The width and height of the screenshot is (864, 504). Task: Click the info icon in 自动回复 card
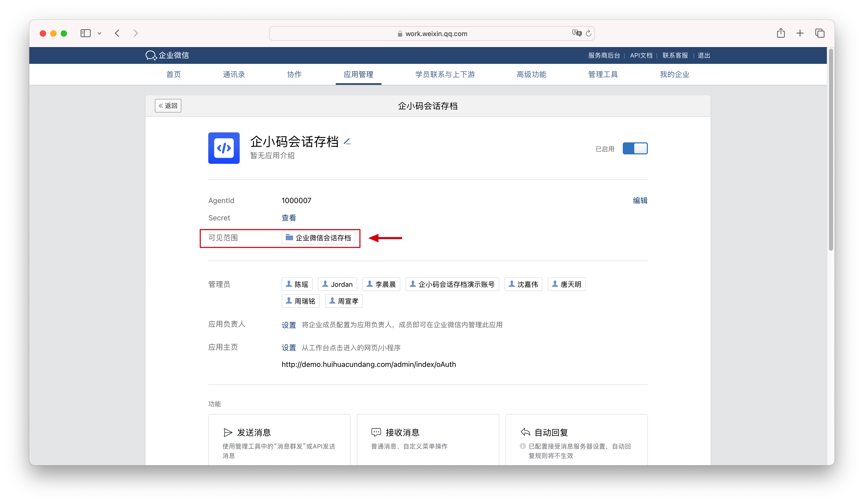[x=523, y=446]
